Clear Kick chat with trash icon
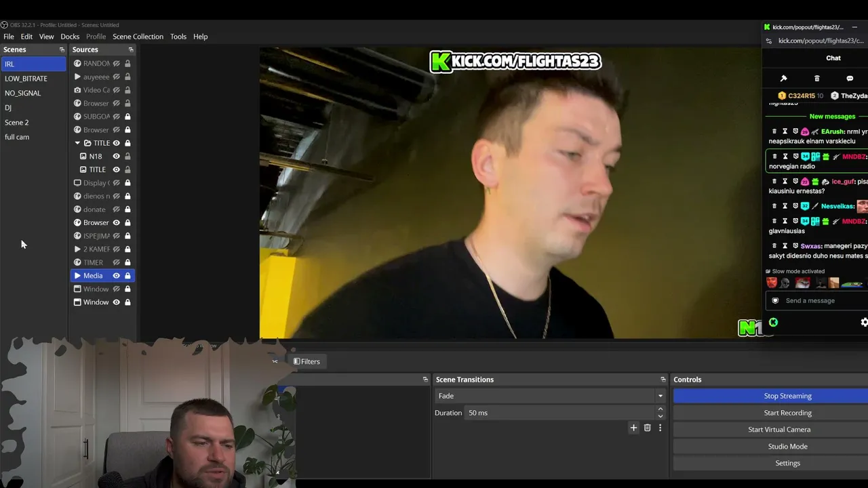Screen dimensions: 868x488 click(x=817, y=79)
